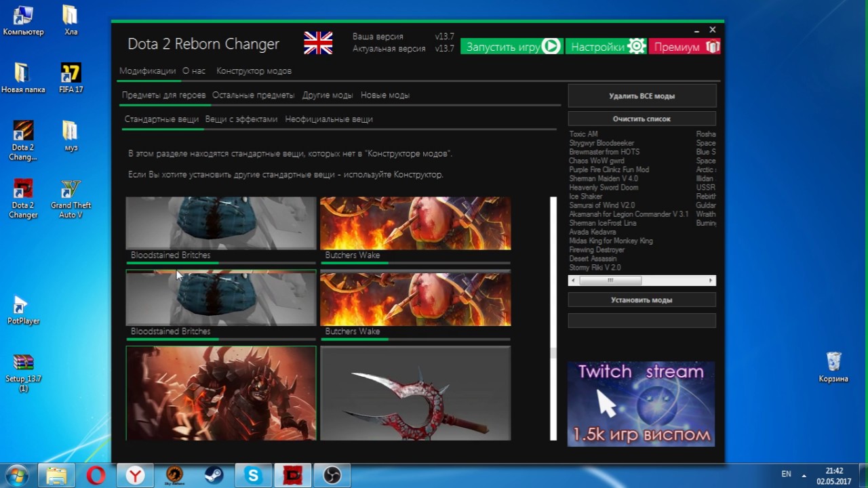Select Sherman Maiden V 4.0 entry
Image resolution: width=868 pixels, height=488 pixels.
[x=604, y=178]
